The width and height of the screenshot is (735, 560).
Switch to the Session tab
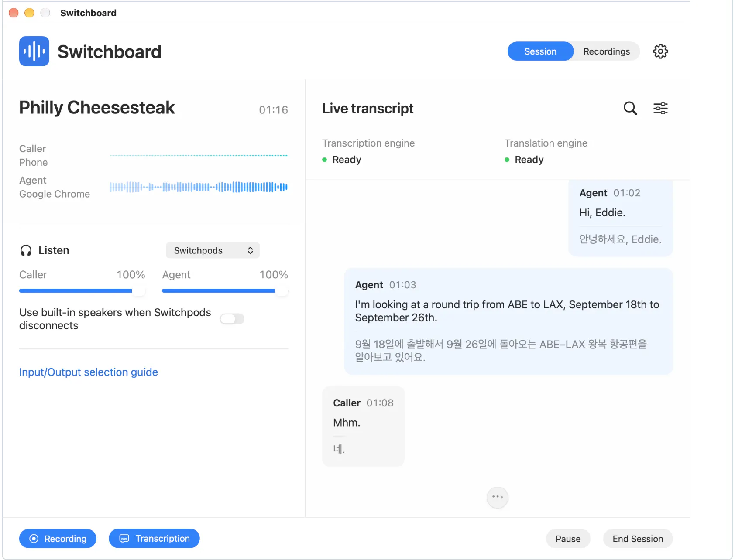pos(540,51)
